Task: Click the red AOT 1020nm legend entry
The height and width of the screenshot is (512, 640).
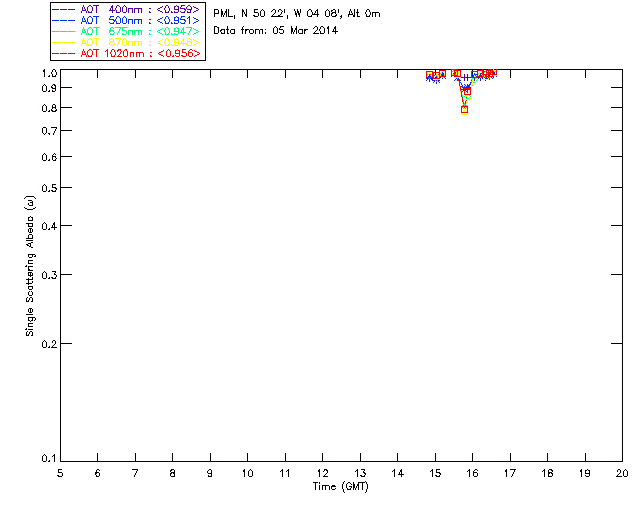Action: pos(126,53)
